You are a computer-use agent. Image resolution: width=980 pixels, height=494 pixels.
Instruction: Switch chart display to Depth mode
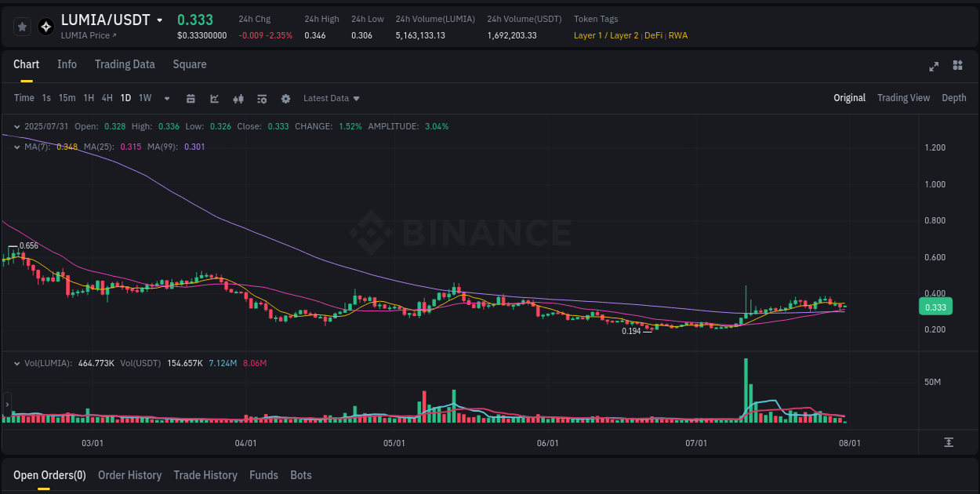point(954,98)
